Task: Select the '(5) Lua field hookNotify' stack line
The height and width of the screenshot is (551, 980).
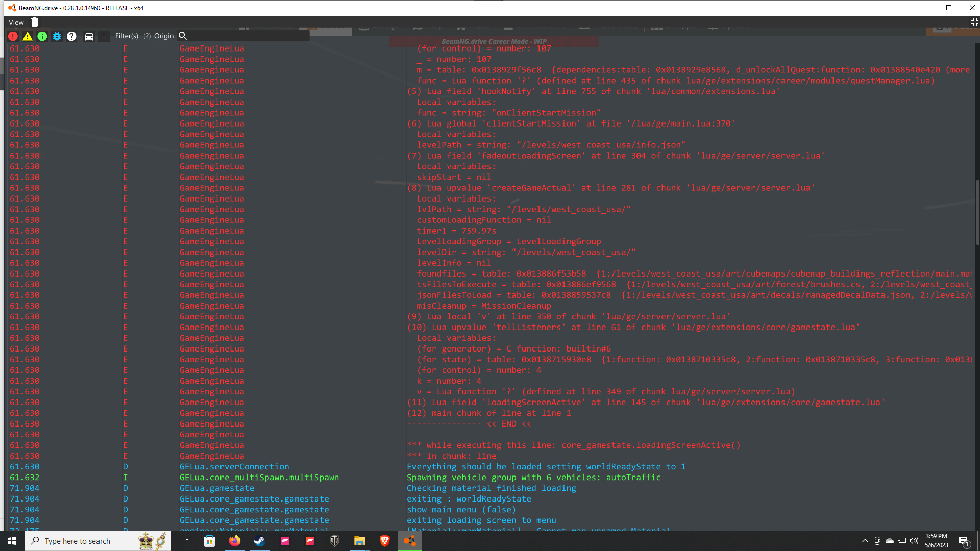Action: click(x=593, y=91)
